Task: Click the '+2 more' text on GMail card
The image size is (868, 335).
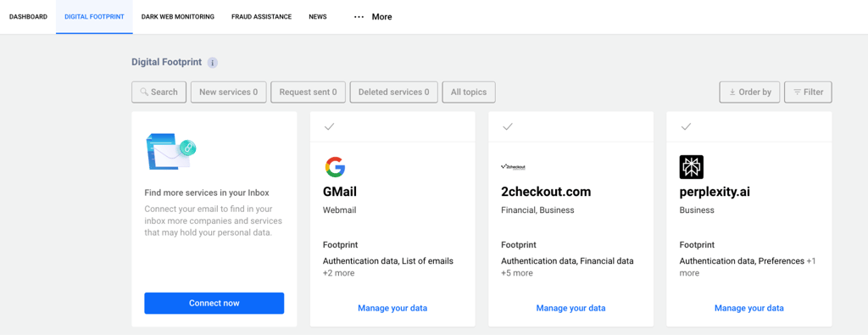Action: [x=339, y=273]
